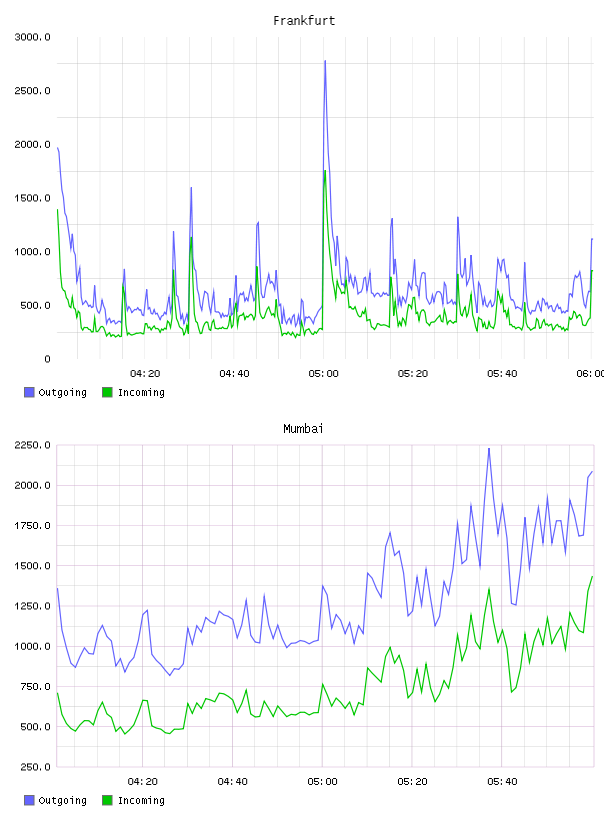Click the 750.0 y-axis label in Mumbai

35,686
